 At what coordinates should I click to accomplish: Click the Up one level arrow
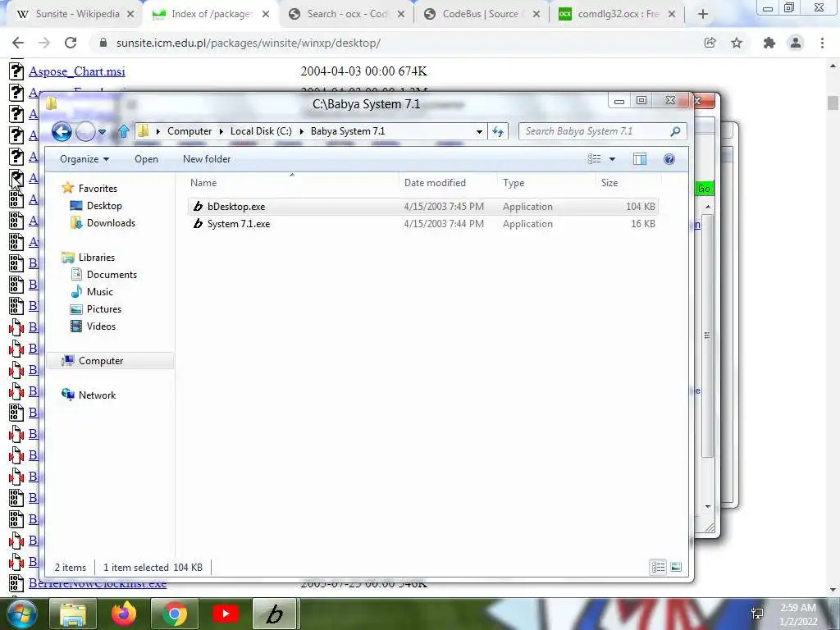pyautogui.click(x=124, y=131)
